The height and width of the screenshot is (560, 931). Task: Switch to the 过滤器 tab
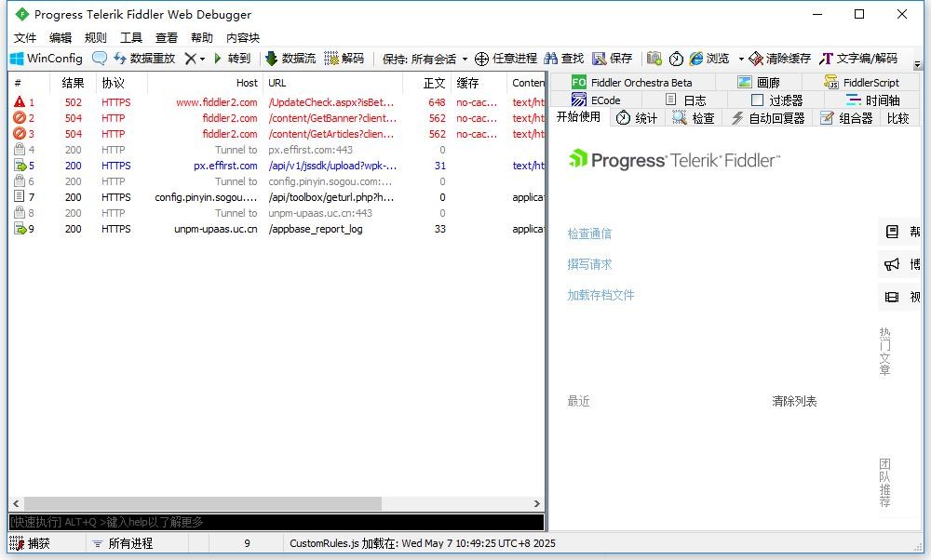coord(776,100)
